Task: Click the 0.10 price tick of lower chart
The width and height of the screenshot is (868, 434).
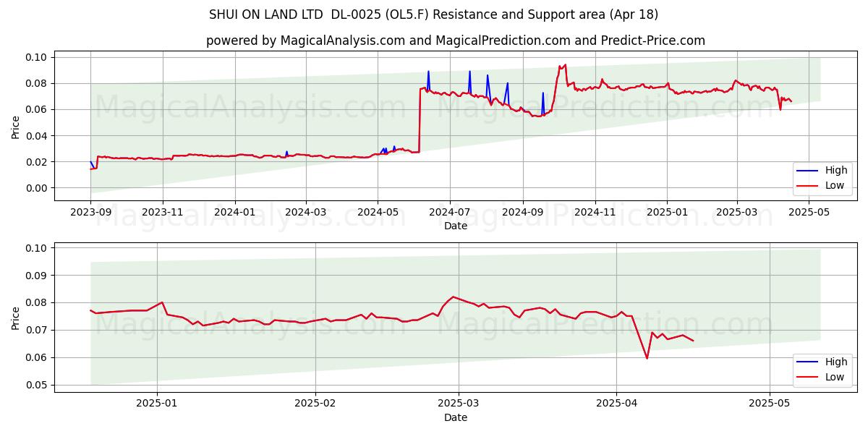Action: click(x=36, y=248)
